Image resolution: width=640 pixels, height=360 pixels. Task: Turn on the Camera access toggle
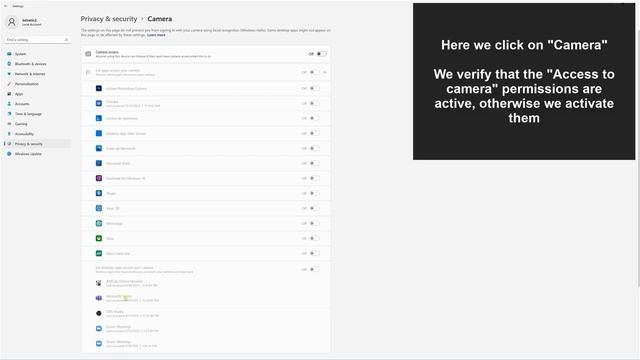click(x=322, y=54)
